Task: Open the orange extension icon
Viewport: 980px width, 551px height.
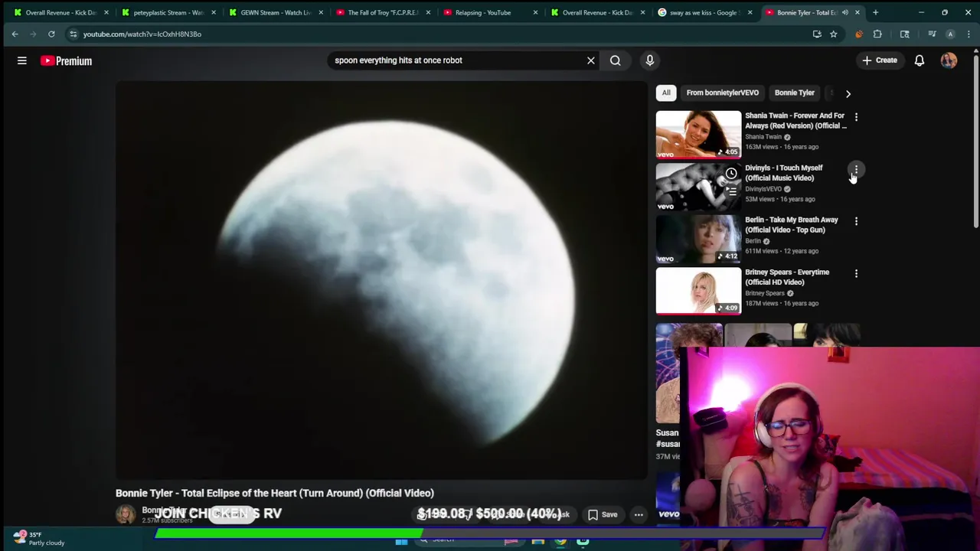Action: click(858, 34)
